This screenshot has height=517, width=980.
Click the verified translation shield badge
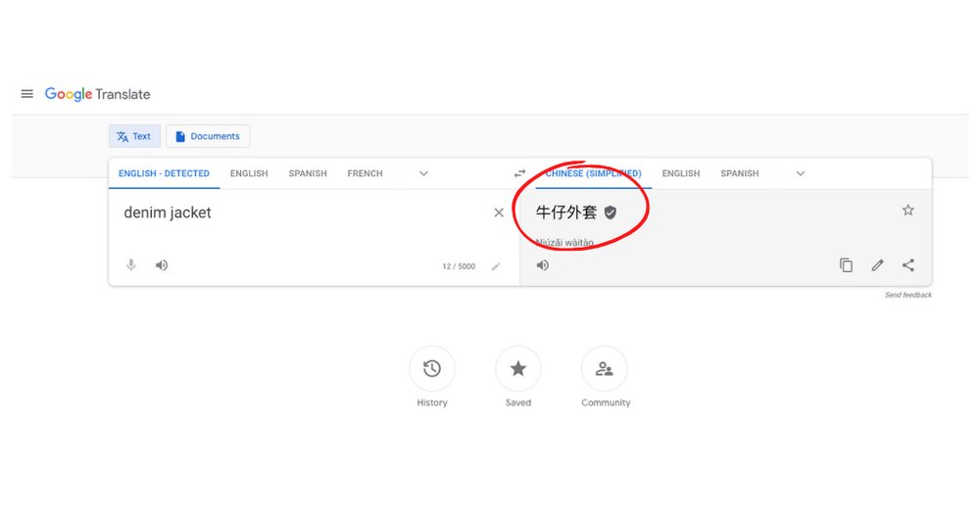611,212
